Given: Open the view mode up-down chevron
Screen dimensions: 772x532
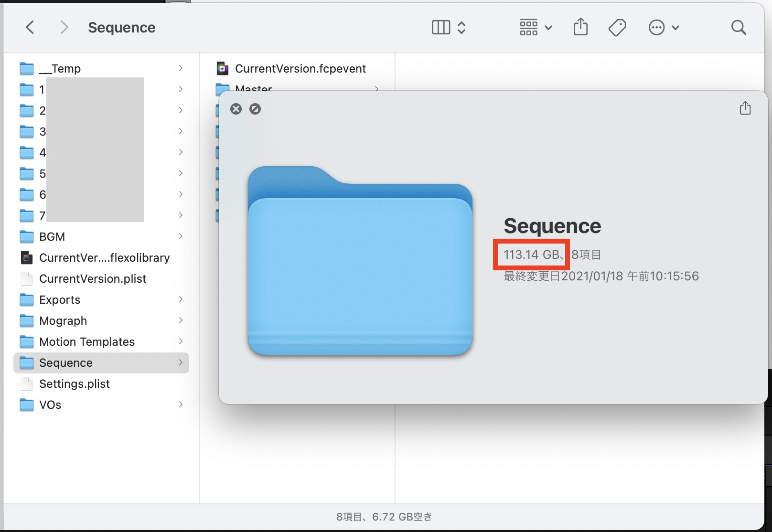Looking at the screenshot, I should click(461, 28).
